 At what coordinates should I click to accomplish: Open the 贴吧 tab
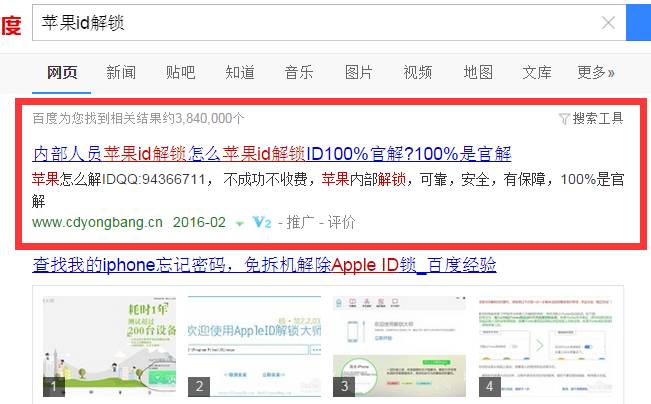click(180, 73)
